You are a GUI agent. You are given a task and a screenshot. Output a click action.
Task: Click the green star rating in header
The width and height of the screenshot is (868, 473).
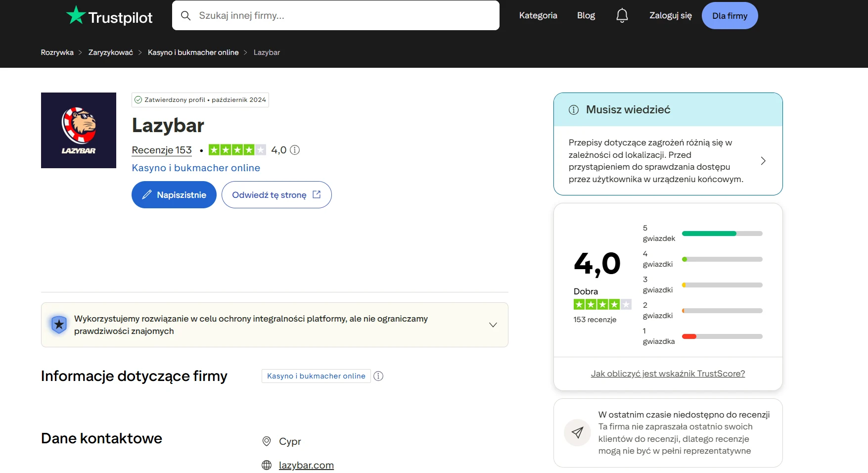pyautogui.click(x=237, y=150)
